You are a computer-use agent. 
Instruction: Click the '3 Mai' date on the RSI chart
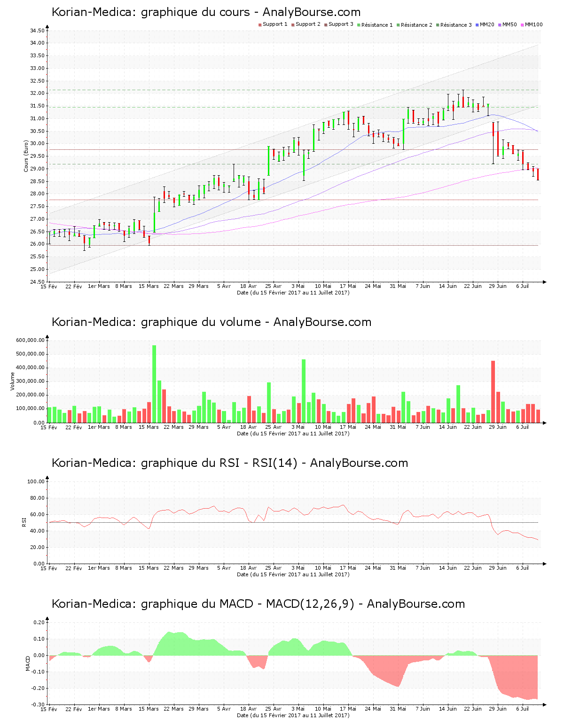pyautogui.click(x=298, y=568)
